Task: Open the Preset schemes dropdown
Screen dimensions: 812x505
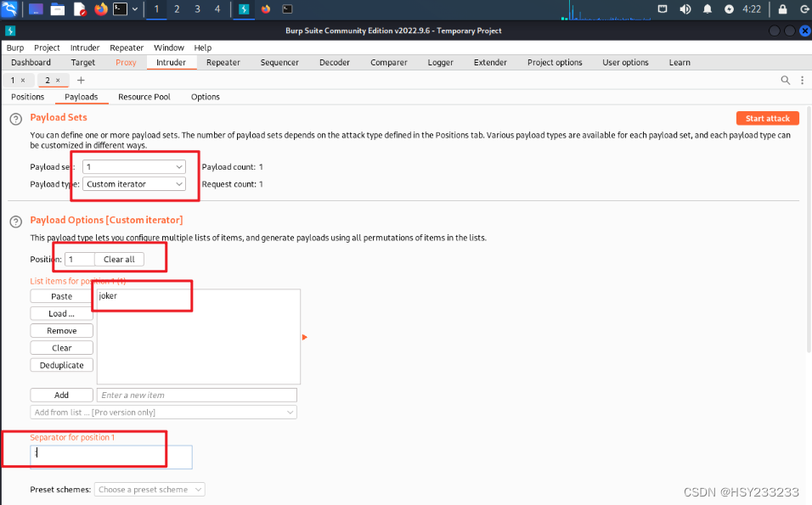Action: click(149, 490)
